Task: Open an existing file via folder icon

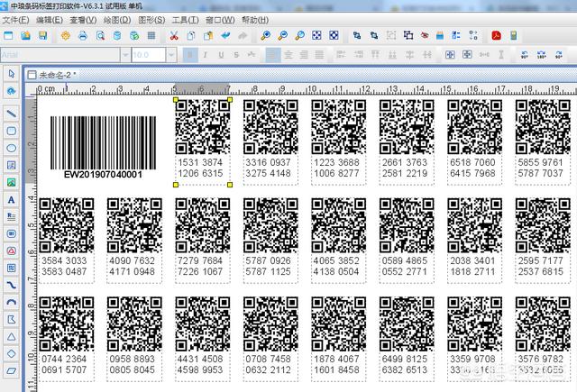Action: [25, 36]
